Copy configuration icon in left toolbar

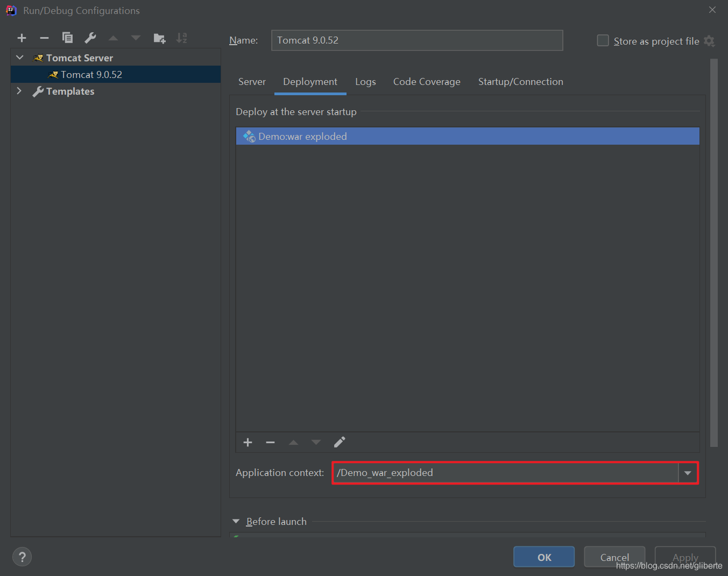67,38
